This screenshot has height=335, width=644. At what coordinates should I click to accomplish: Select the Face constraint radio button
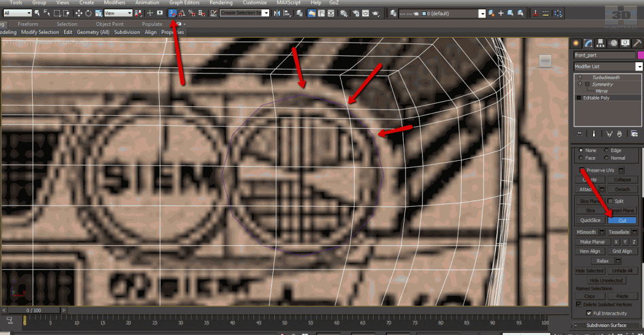580,158
